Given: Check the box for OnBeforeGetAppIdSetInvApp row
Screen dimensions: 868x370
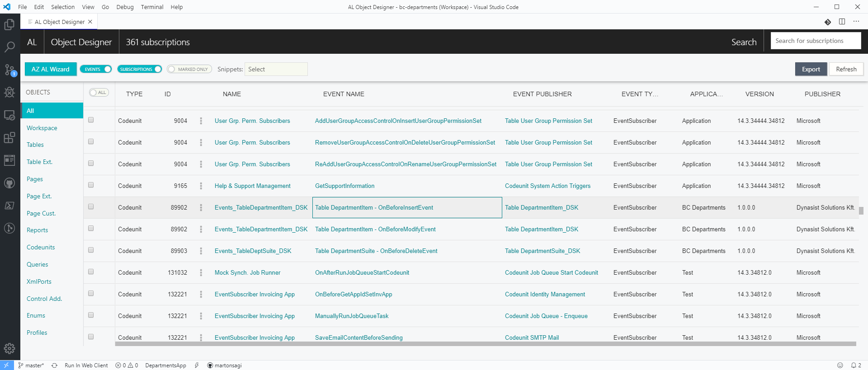Looking at the screenshot, I should coord(91,293).
